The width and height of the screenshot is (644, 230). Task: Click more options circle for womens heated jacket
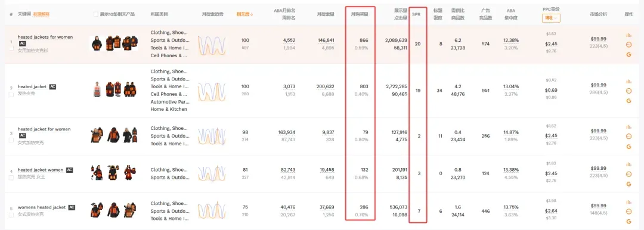point(628,212)
